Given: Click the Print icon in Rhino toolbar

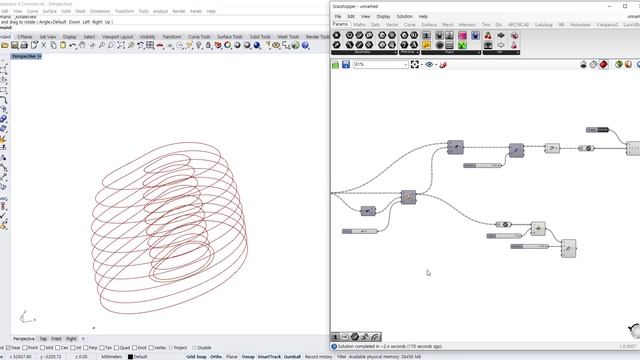Looking at the screenshot, I should click(x=24, y=45).
